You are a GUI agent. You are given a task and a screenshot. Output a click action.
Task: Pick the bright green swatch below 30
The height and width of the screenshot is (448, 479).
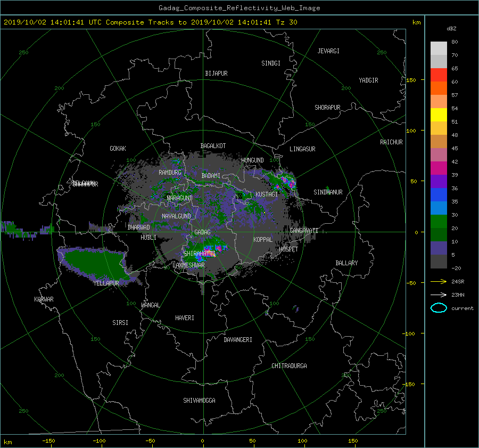point(439,222)
